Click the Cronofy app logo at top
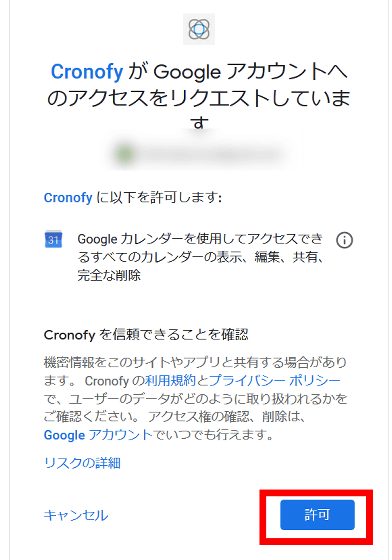This screenshot has height=560, width=392. tap(199, 29)
